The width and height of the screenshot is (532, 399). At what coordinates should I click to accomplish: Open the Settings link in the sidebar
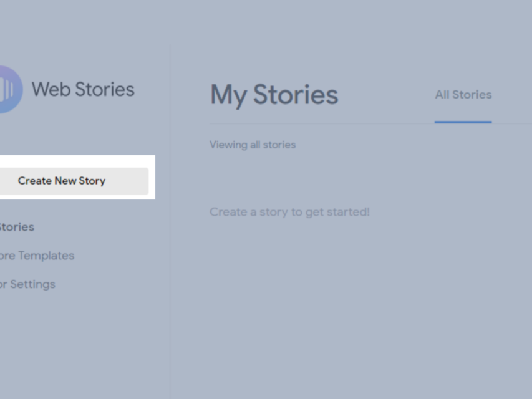pyautogui.click(x=27, y=284)
